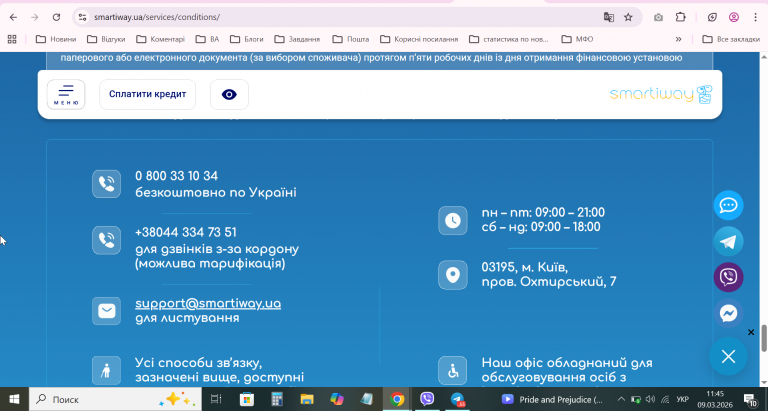Viewport: 768px width, 411px height.
Task: Open the site МЕНЮ button
Action: click(x=66, y=95)
